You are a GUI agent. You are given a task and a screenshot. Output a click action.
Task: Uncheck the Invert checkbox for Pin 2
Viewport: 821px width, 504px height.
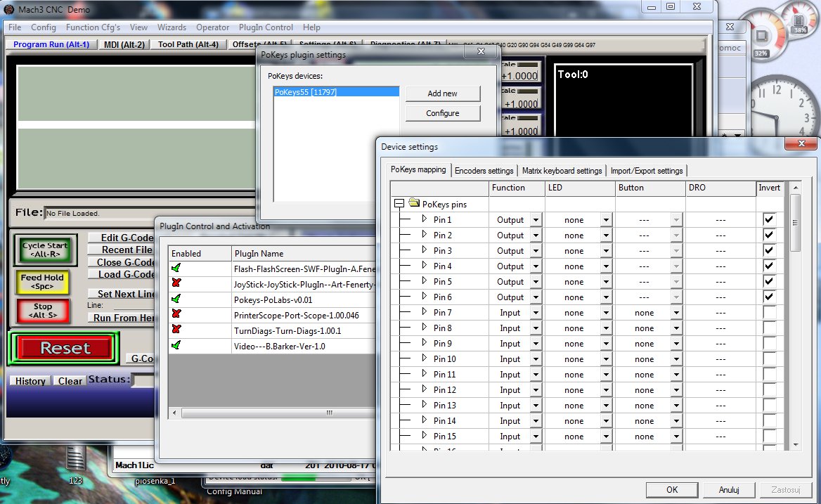[769, 235]
